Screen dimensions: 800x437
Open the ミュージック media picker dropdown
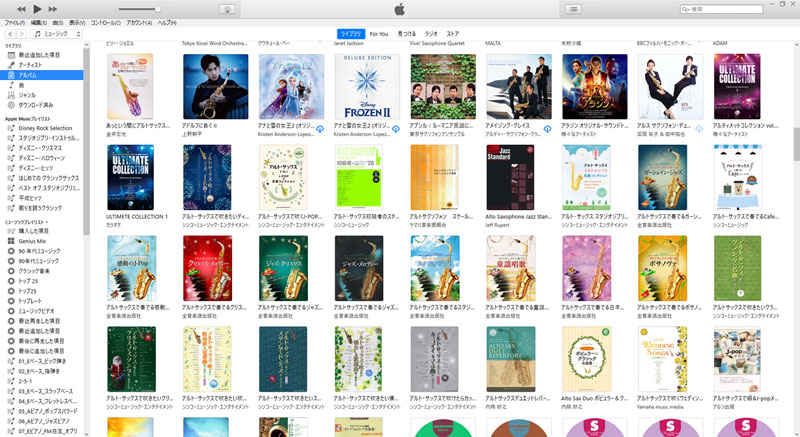point(57,34)
